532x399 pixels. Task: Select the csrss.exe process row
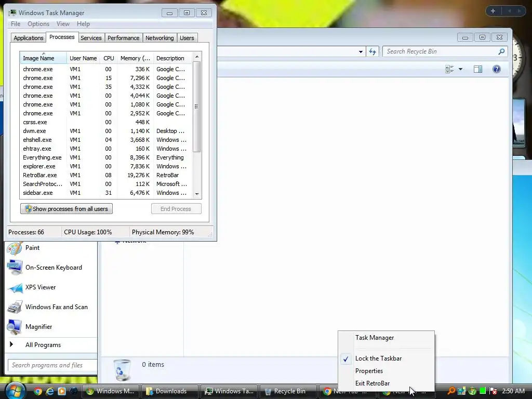pyautogui.click(x=106, y=122)
